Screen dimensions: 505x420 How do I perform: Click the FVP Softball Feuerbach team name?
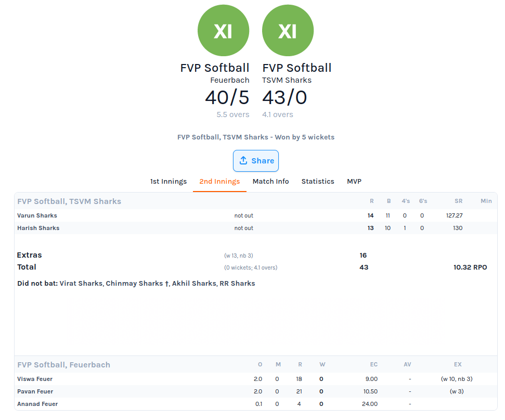point(215,73)
